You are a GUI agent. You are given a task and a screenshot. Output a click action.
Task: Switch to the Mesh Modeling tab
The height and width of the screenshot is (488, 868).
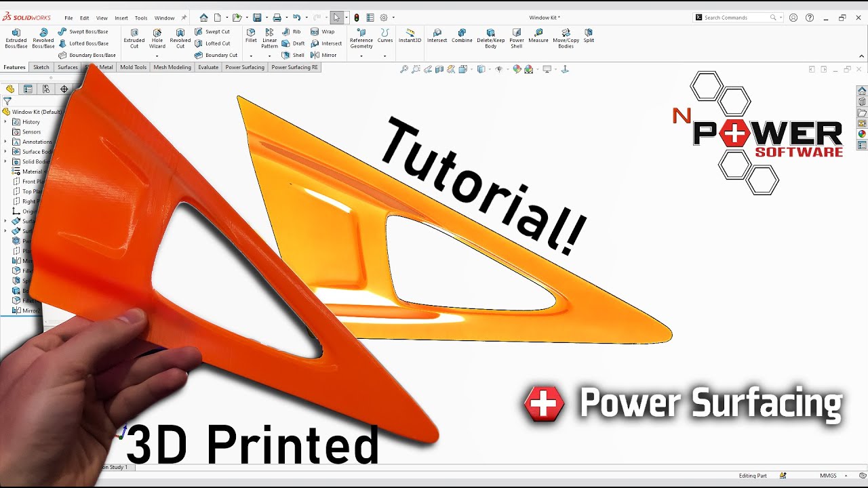coord(172,67)
